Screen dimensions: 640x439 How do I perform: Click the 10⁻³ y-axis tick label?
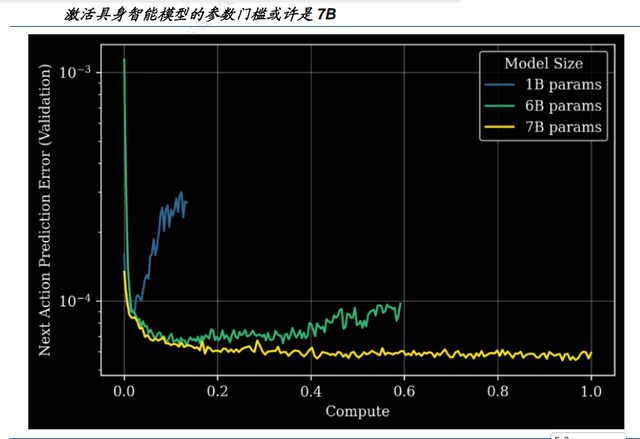coord(76,73)
